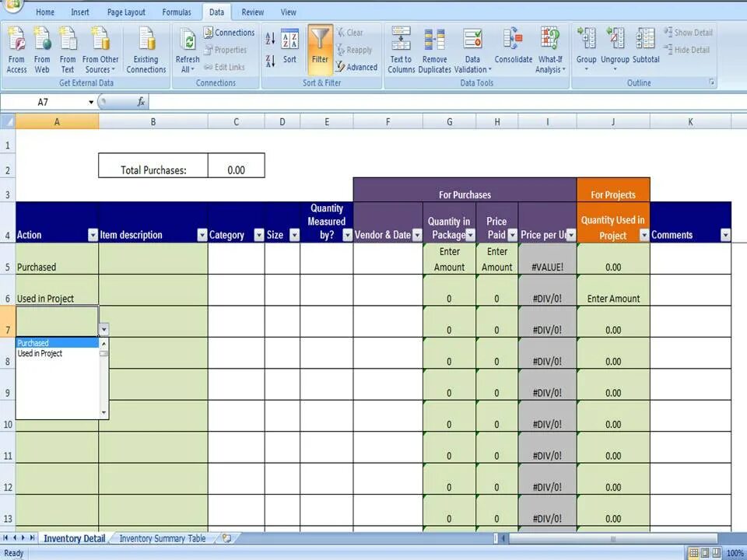Open Data Validation
The height and width of the screenshot is (560, 747).
coord(472,50)
